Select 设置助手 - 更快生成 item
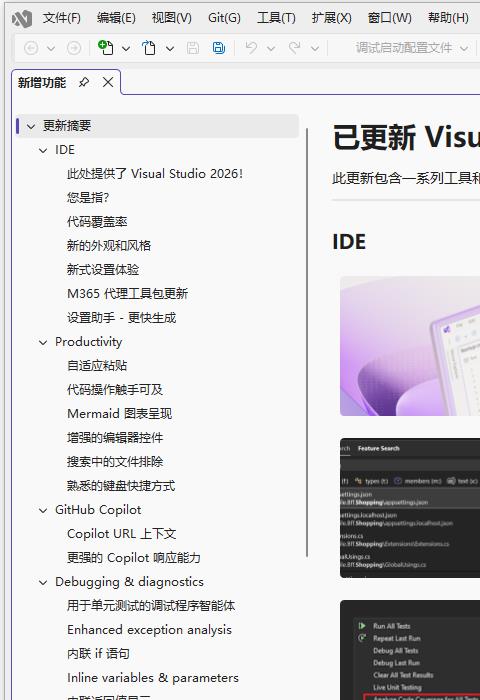This screenshot has height=700, width=480. 121,317
